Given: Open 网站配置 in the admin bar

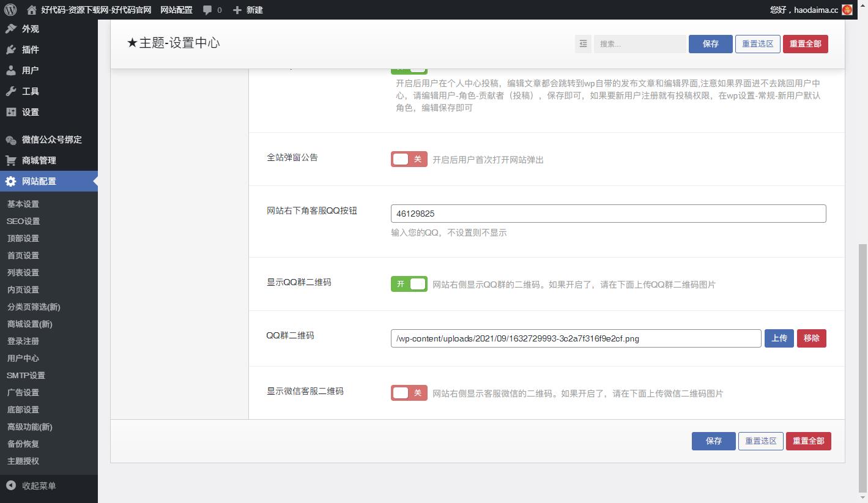Looking at the screenshot, I should [x=176, y=10].
